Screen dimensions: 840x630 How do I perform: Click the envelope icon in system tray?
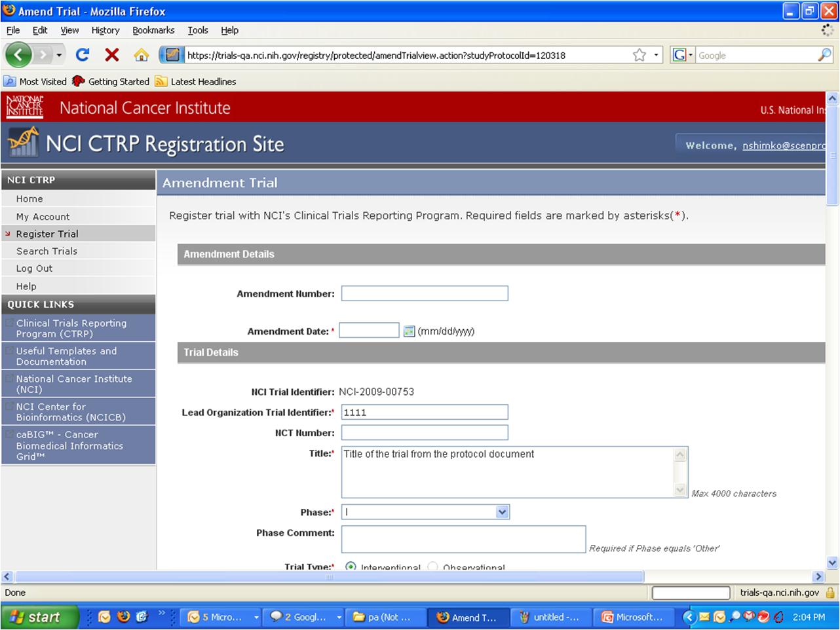(x=704, y=617)
